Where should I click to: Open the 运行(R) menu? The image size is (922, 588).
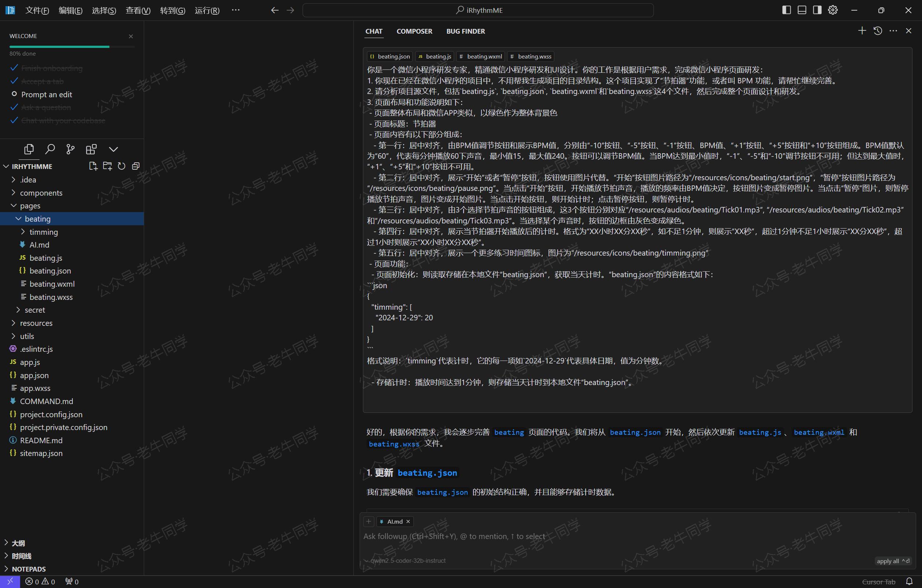[x=207, y=10]
